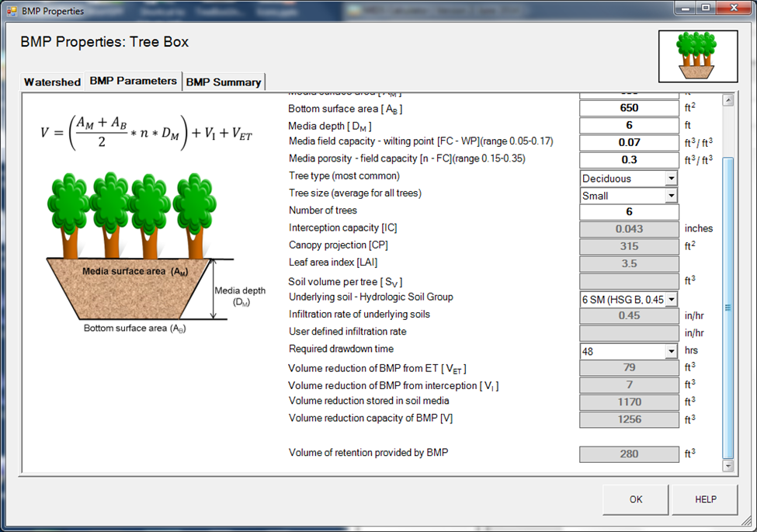The height and width of the screenshot is (532, 757).
Task: Open the Underlying soil Hydrologic Soil Group dropdown
Action: 671,299
